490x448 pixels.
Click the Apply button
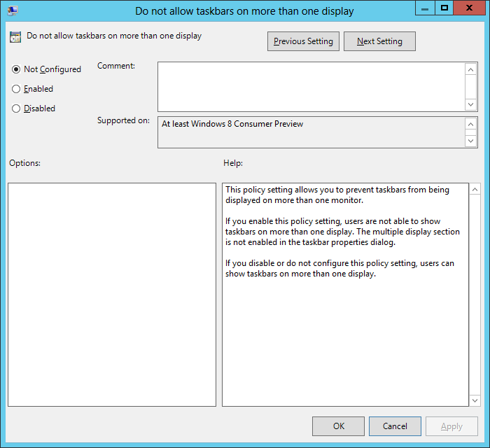(x=451, y=426)
